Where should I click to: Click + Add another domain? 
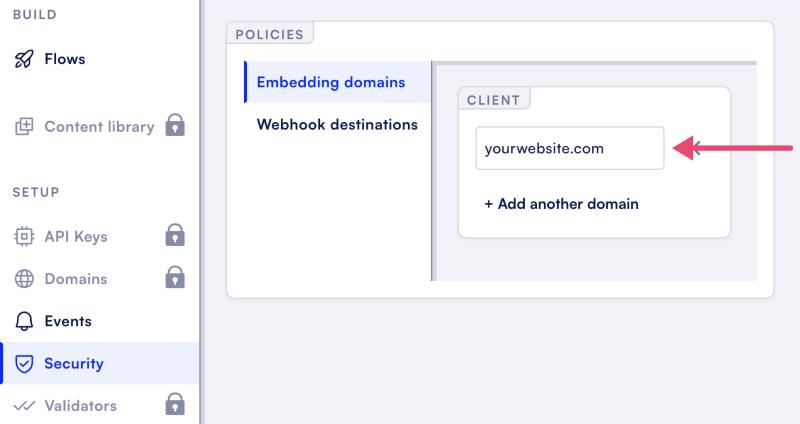[561, 204]
